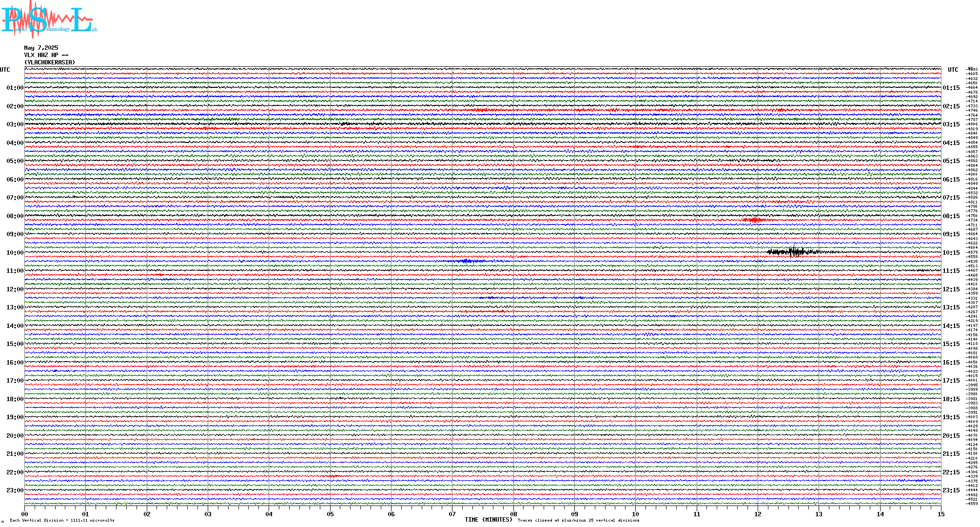This screenshot has height=527, width=980.
Task: Click the '23:00' hour label
Action: pyautogui.click(x=15, y=490)
